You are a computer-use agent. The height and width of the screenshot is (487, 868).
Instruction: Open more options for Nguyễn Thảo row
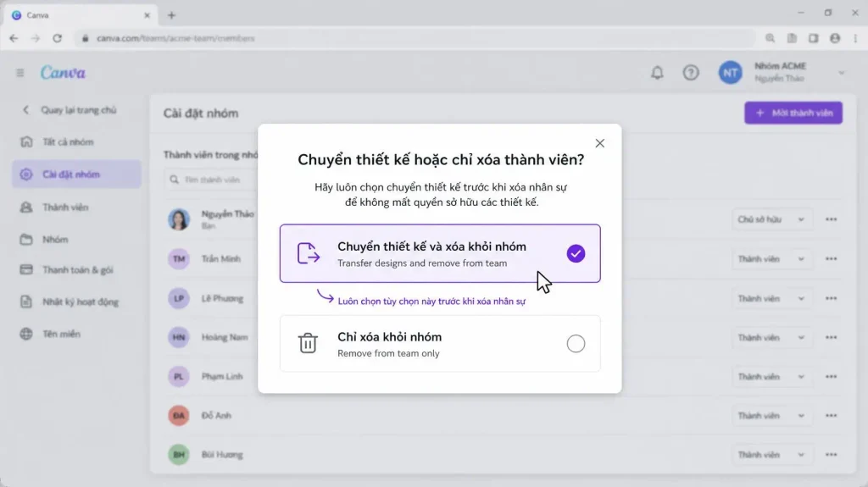pos(831,219)
